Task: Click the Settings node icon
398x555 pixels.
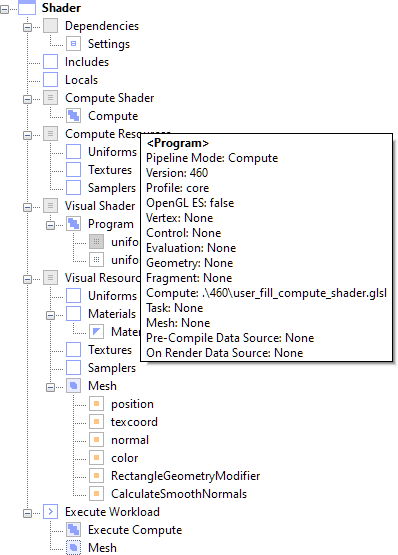Action: pyautogui.click(x=73, y=44)
